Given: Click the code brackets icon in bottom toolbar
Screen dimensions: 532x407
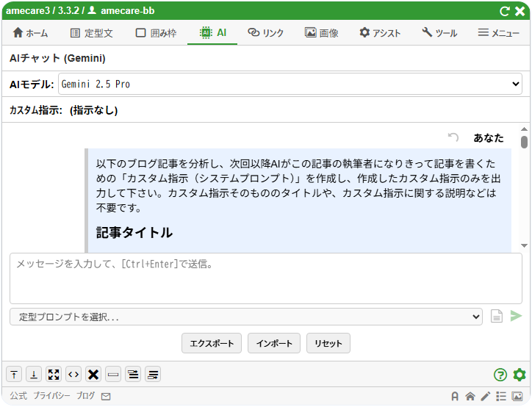Looking at the screenshot, I should coord(73,375).
